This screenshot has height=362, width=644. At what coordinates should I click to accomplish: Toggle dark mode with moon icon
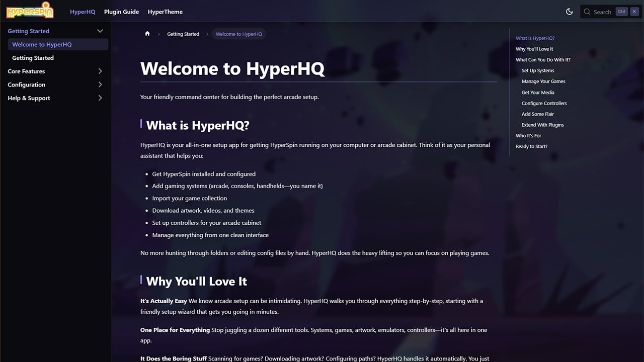tap(570, 12)
